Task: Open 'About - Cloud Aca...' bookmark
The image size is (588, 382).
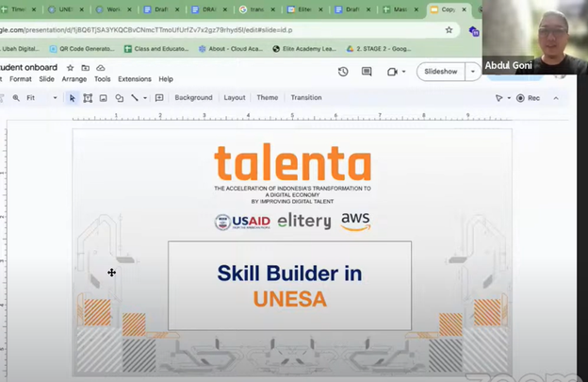Action: click(x=231, y=49)
